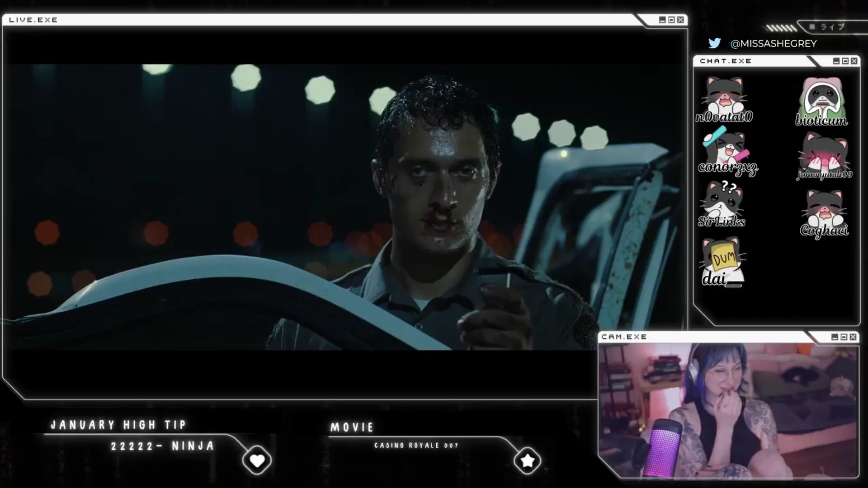Close the CAM.EXE window
The height and width of the screenshot is (488, 868).
[x=853, y=337]
